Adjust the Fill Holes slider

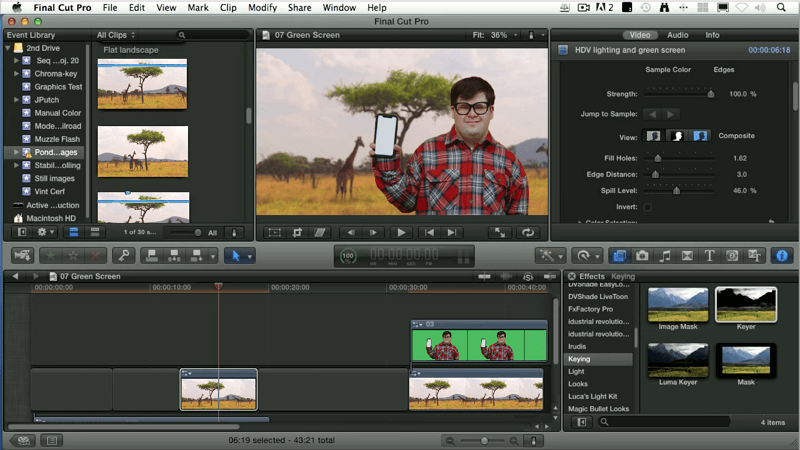658,158
